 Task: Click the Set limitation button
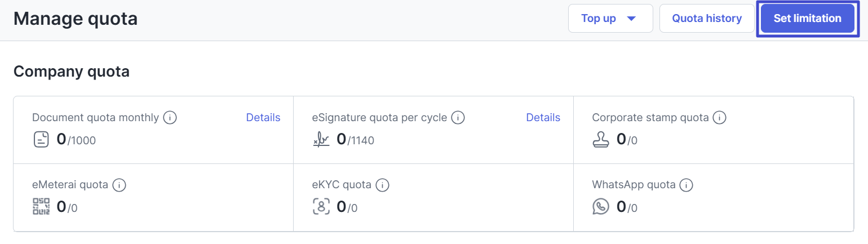pyautogui.click(x=807, y=19)
